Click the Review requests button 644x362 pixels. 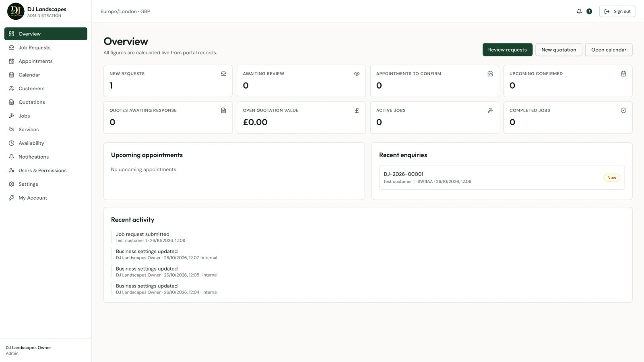507,50
